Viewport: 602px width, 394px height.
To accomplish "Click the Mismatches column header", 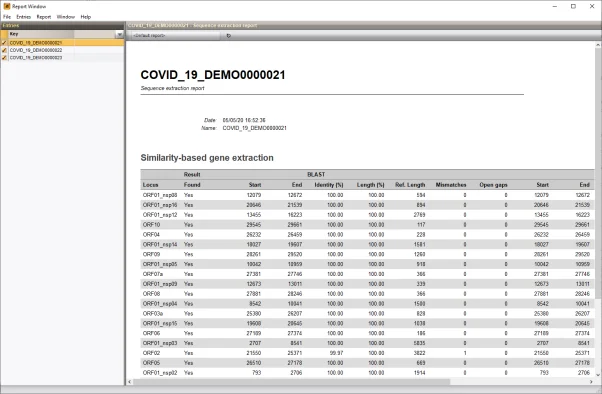I will (451, 185).
